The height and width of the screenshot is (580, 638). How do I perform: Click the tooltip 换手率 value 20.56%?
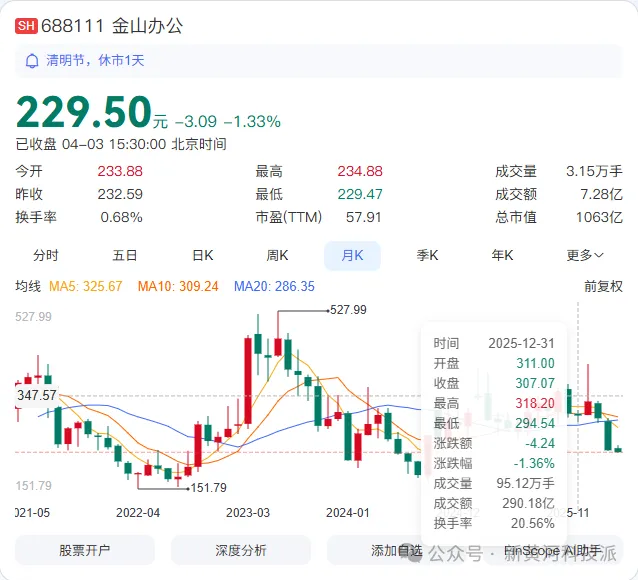[533, 523]
